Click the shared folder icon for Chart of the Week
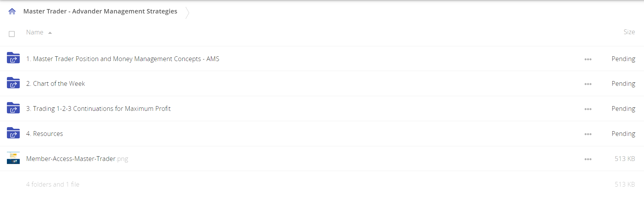 [13, 83]
